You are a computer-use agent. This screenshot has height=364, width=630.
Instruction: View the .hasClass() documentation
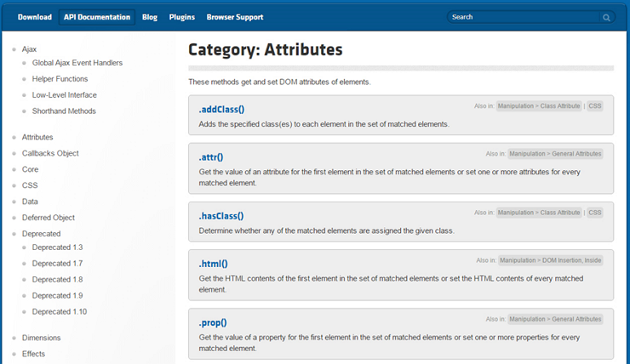(221, 216)
